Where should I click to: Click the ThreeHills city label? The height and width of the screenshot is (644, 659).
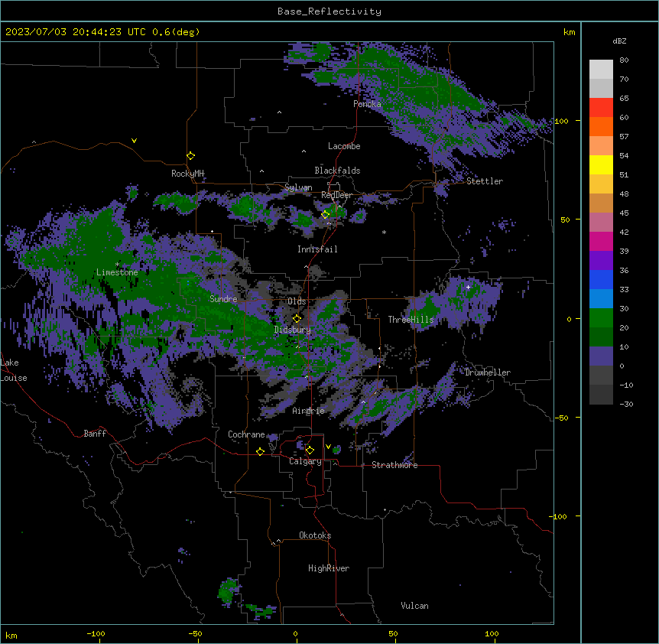coord(411,320)
